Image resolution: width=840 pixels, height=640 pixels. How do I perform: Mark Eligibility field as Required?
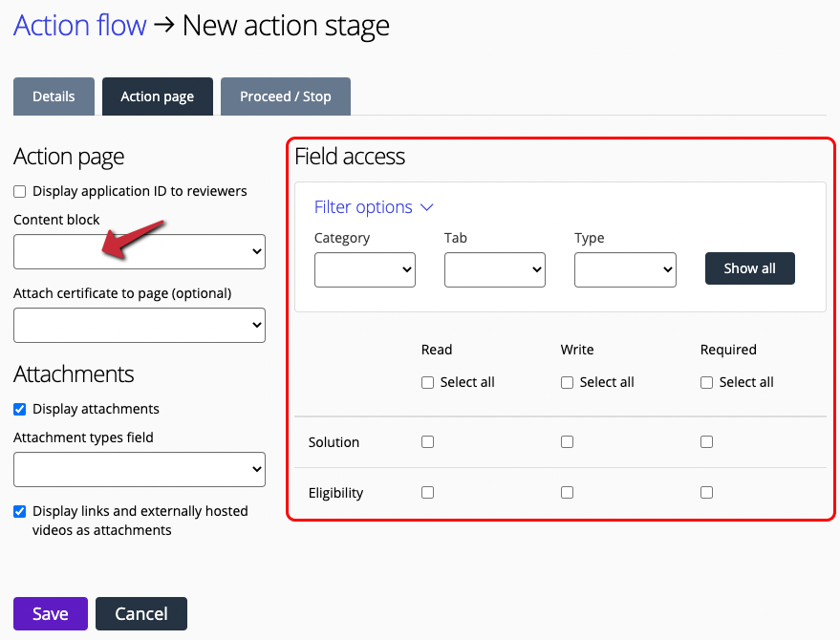click(x=706, y=492)
